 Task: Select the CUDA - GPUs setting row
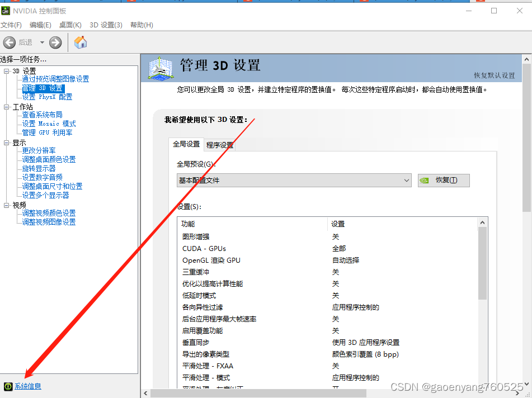click(x=327, y=249)
